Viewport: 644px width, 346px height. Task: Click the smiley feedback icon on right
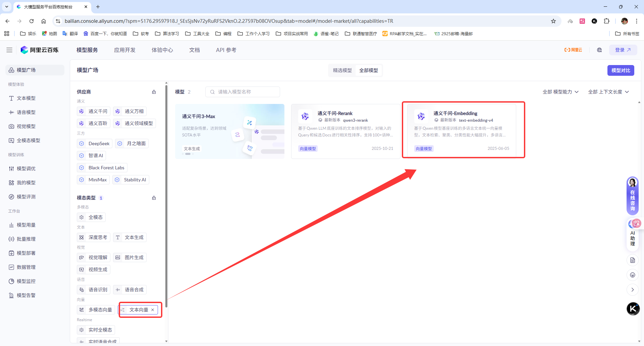pos(633,275)
